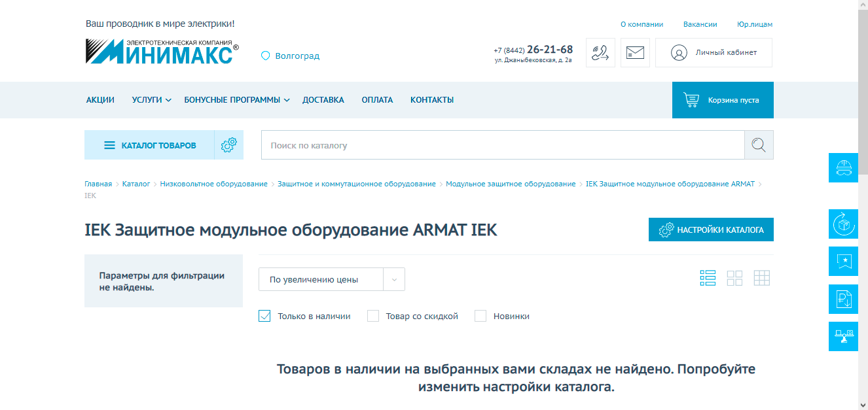Go to Низковольтное оборудование breadcrumb

(x=214, y=184)
